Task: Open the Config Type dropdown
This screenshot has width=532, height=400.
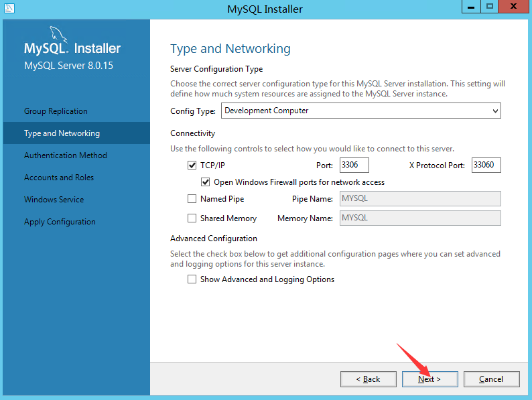Action: (360, 111)
